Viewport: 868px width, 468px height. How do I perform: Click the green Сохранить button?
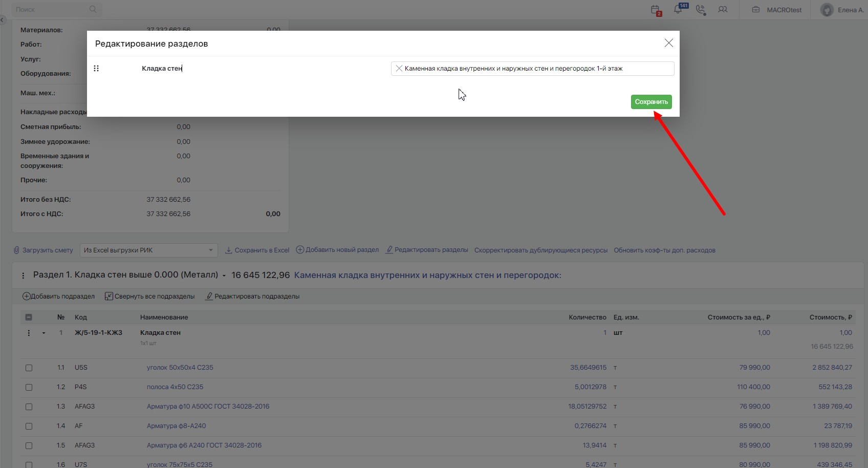coord(651,101)
